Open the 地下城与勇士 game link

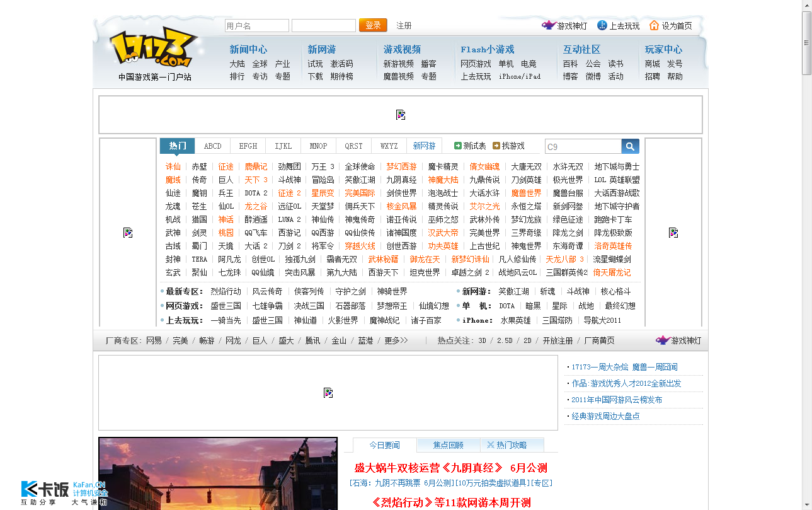coord(617,166)
